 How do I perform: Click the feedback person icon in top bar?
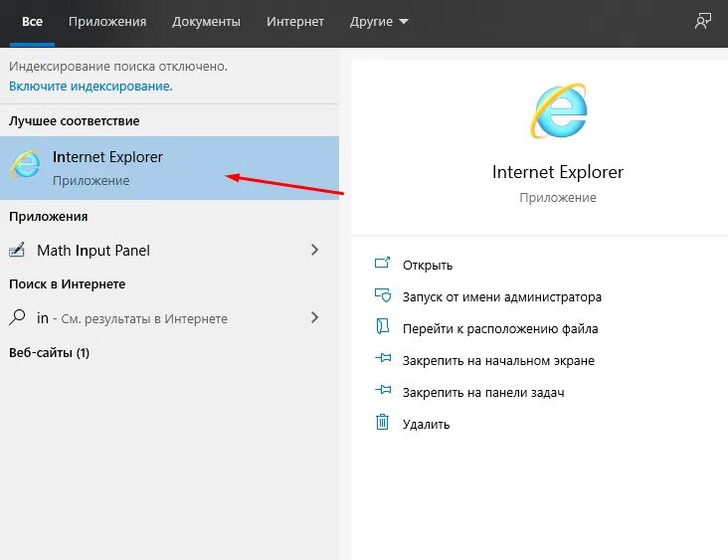tap(702, 21)
